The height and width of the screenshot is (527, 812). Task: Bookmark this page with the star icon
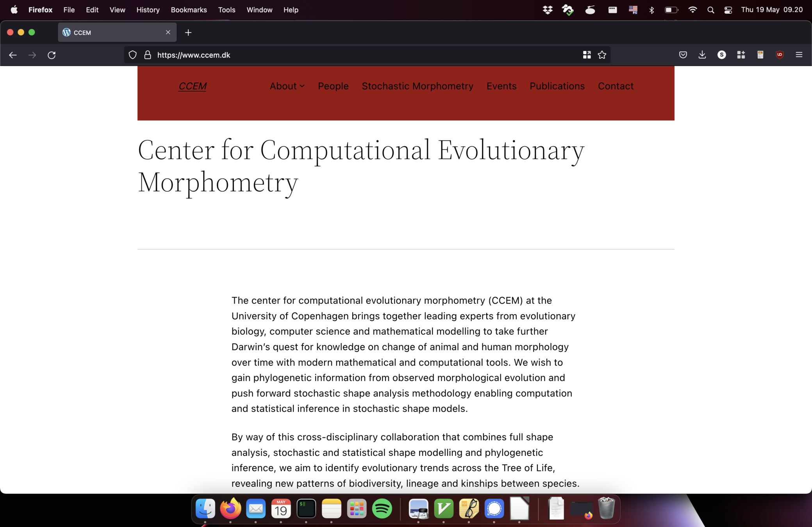(602, 55)
